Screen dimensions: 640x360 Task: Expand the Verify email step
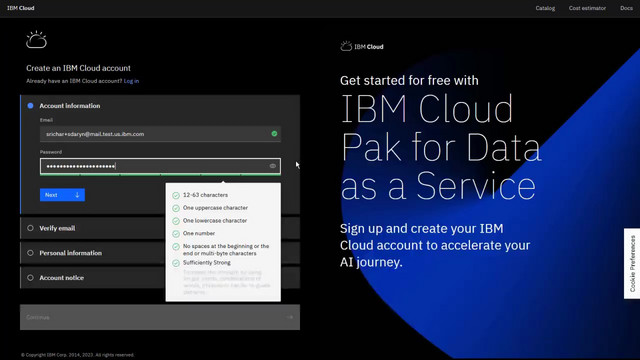160,228
